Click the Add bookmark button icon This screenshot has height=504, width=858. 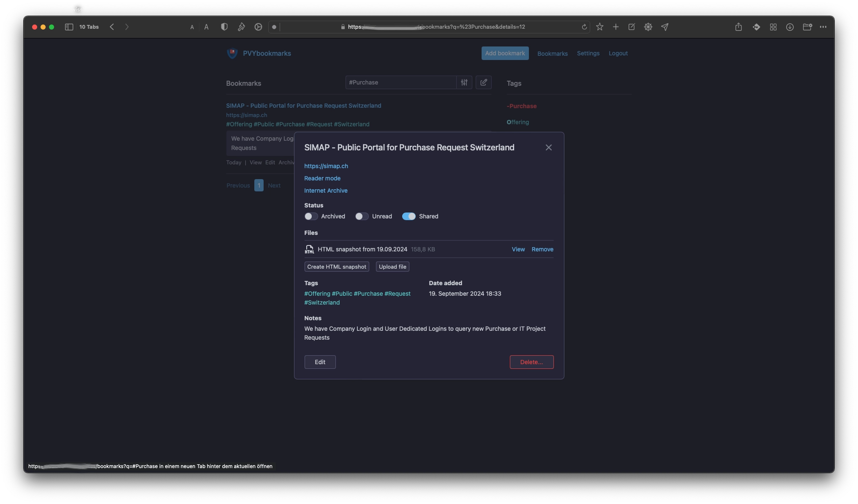point(504,53)
